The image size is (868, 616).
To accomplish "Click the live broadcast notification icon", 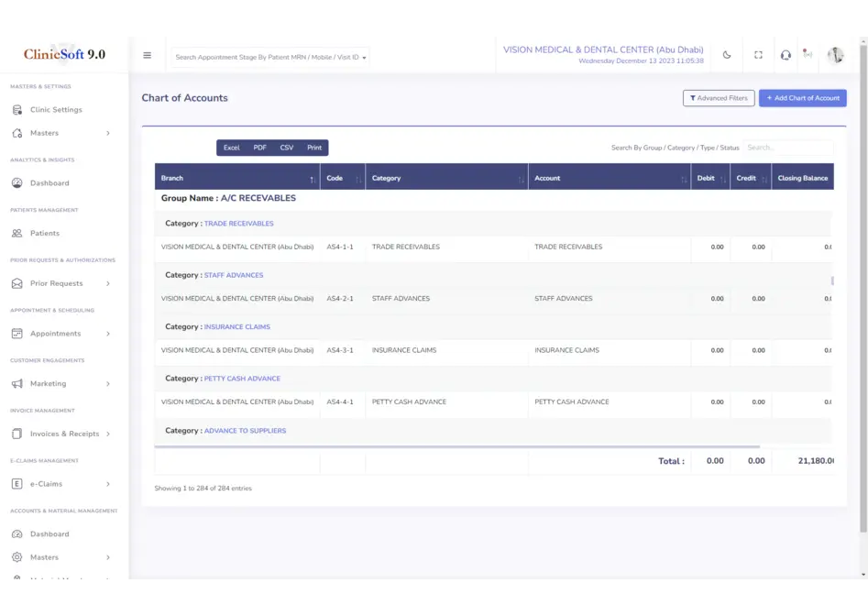I will coord(808,54).
